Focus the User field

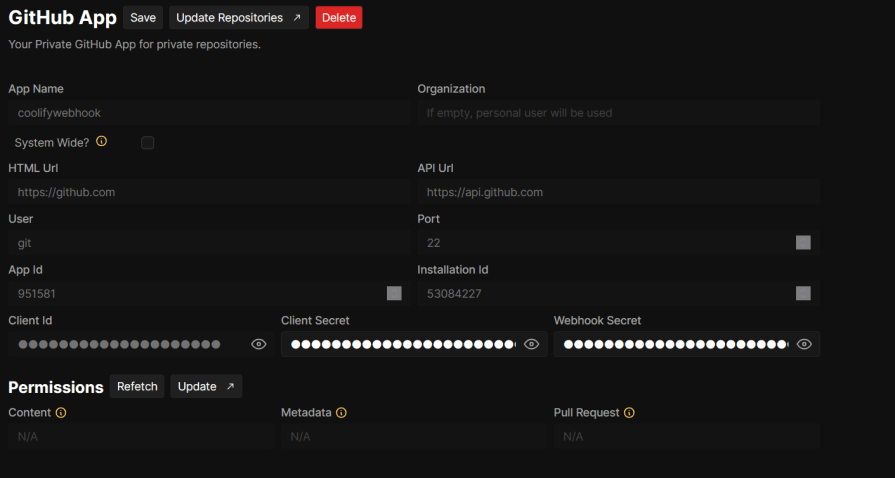click(209, 243)
